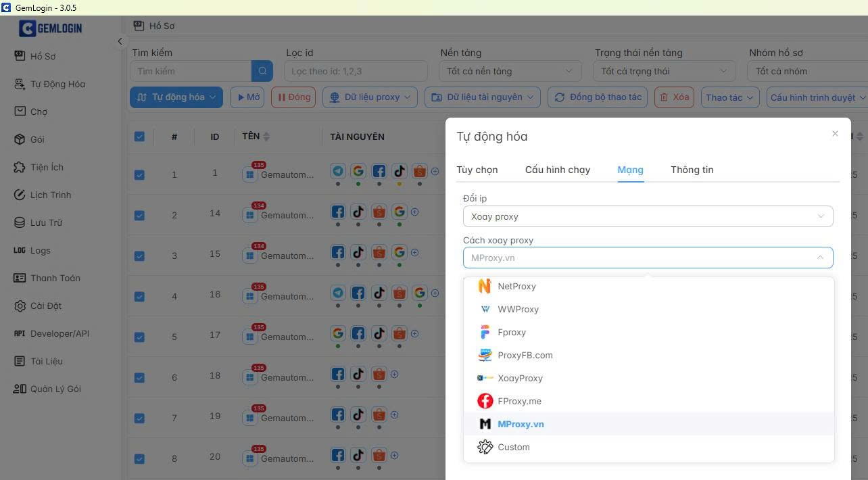This screenshot has width=868, height=480.
Task: Uncheck the checkbox for row 6
Action: point(139,377)
